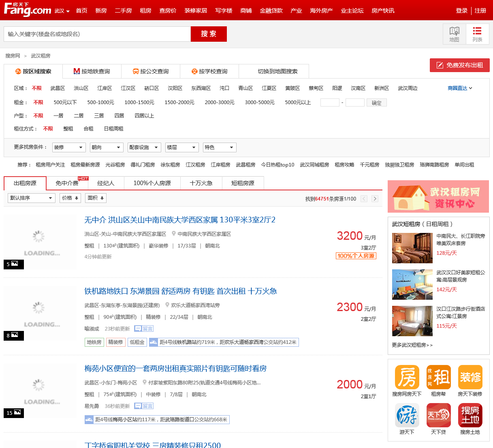Open short-rent thumbnail 中南民大、长江职院旁
The height and width of the screenshot is (448, 493).
pos(412,248)
